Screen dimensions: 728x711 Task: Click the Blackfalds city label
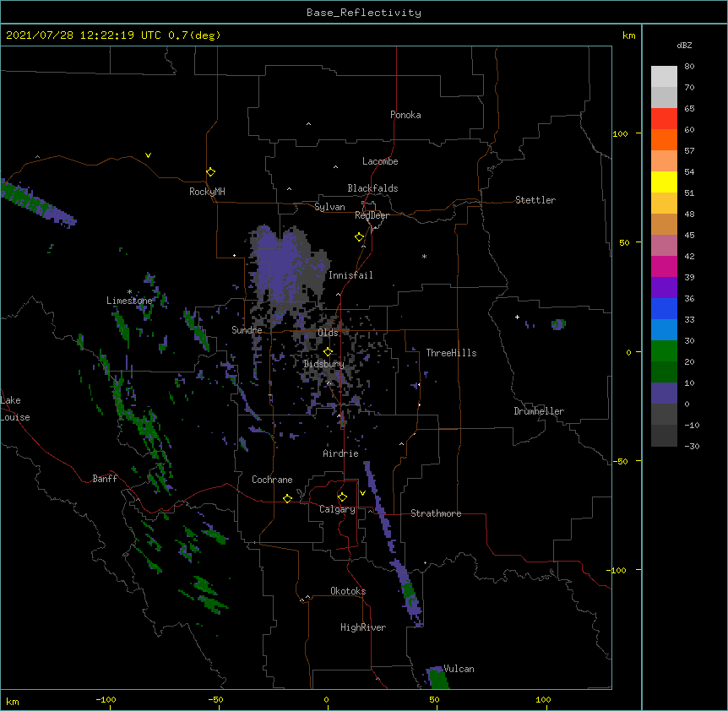click(372, 188)
